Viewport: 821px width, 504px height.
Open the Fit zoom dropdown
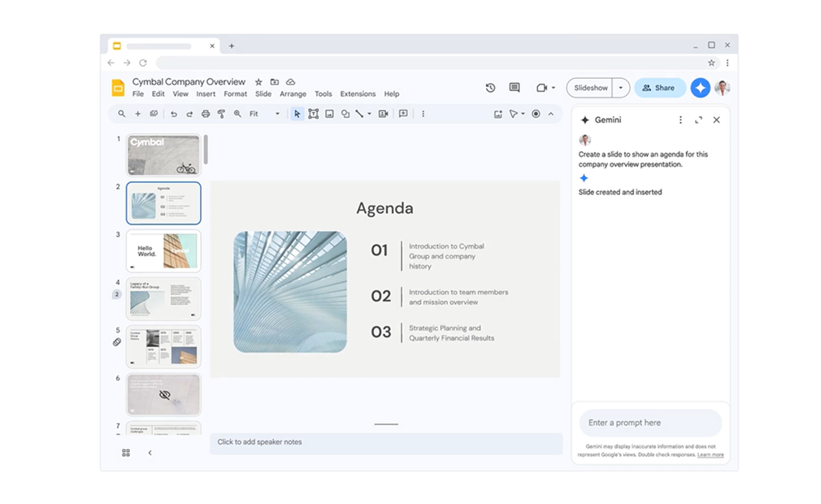pos(264,114)
